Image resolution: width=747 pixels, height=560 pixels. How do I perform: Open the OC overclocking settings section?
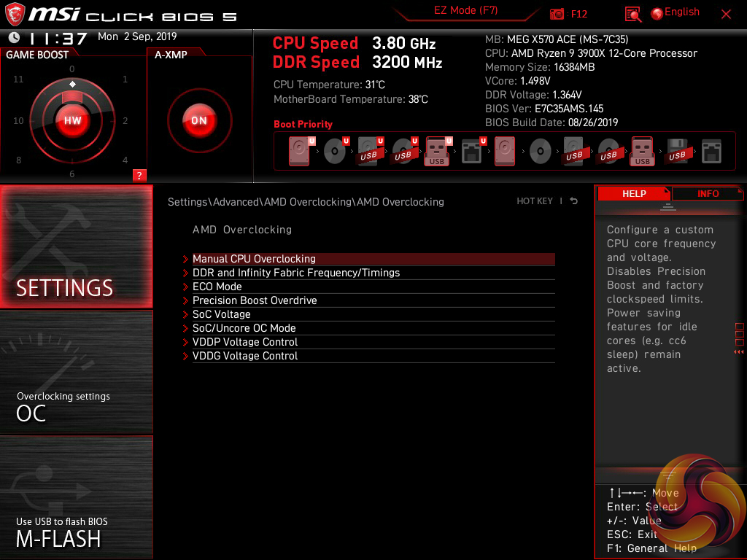coord(76,372)
